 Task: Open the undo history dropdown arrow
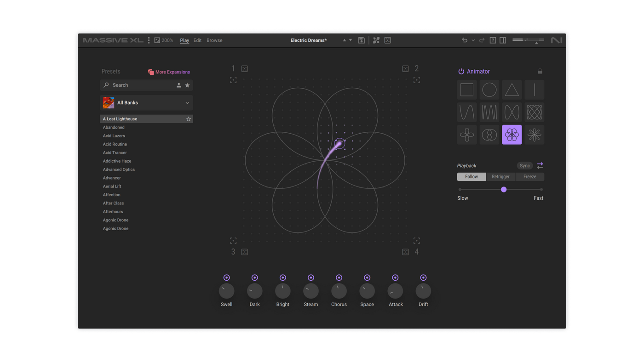(x=473, y=40)
